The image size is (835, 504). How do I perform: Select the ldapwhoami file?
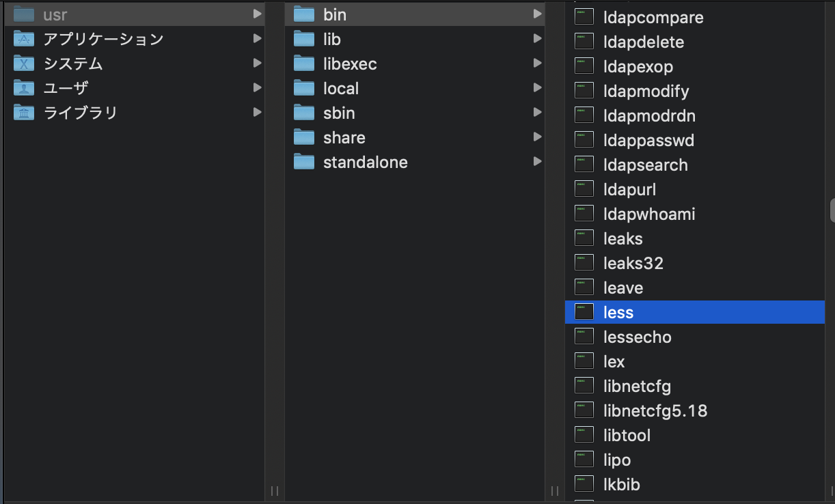(649, 214)
